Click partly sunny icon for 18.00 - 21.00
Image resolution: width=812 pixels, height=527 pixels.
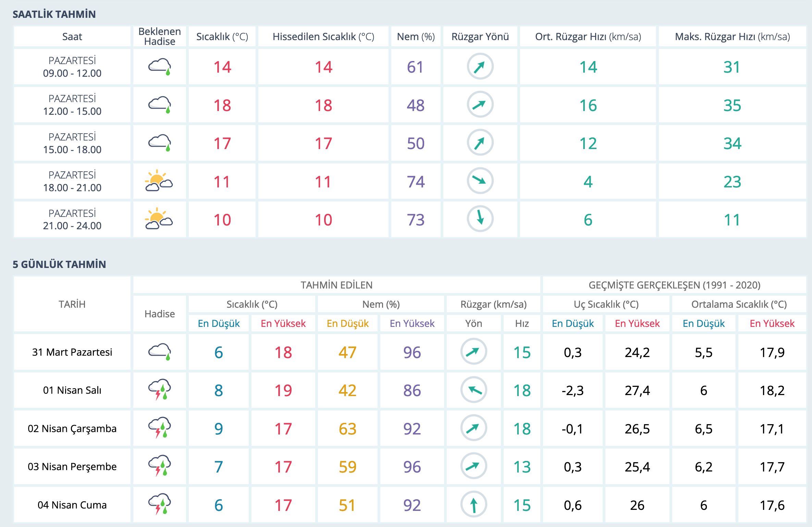click(x=159, y=181)
